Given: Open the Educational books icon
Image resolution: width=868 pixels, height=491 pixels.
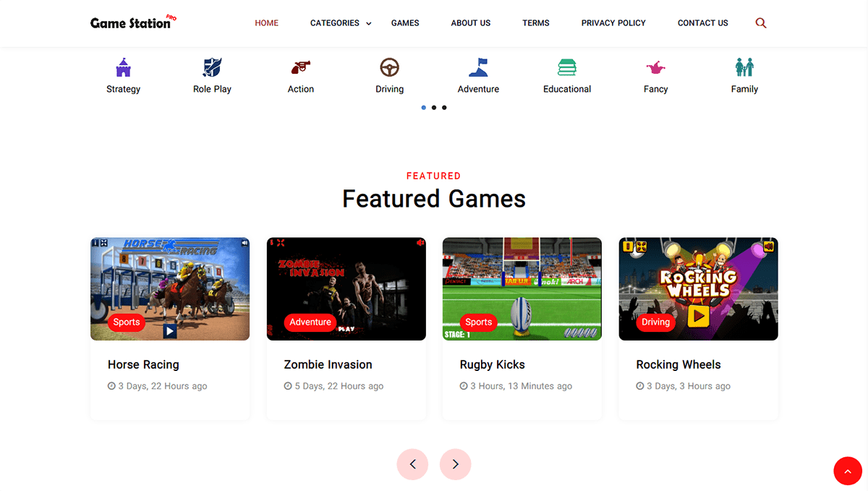Looking at the screenshot, I should click(x=567, y=67).
